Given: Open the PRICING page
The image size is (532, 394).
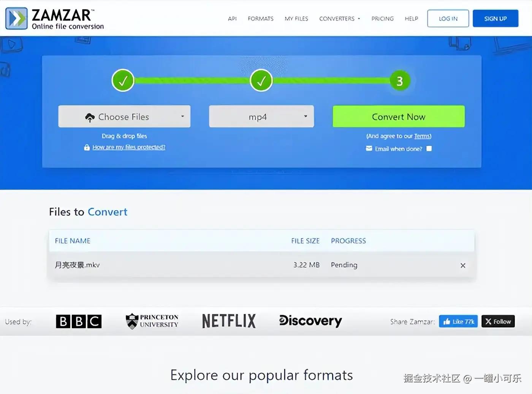Looking at the screenshot, I should [x=382, y=19].
